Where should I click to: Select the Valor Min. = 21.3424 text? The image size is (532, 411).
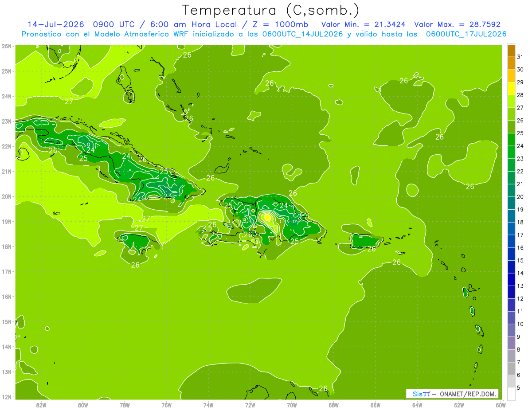coord(364,24)
